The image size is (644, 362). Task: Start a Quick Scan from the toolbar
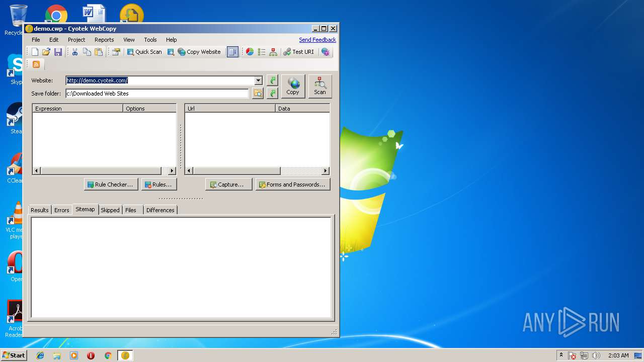pyautogui.click(x=144, y=52)
